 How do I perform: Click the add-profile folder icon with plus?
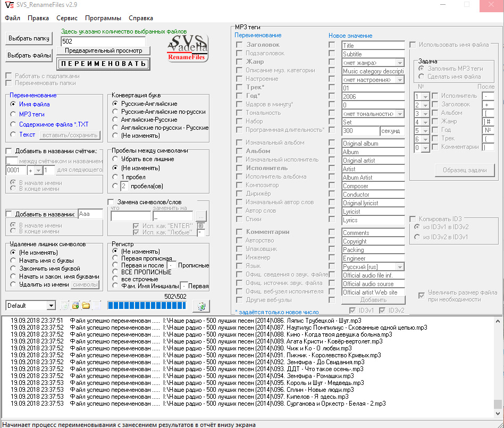75,306
